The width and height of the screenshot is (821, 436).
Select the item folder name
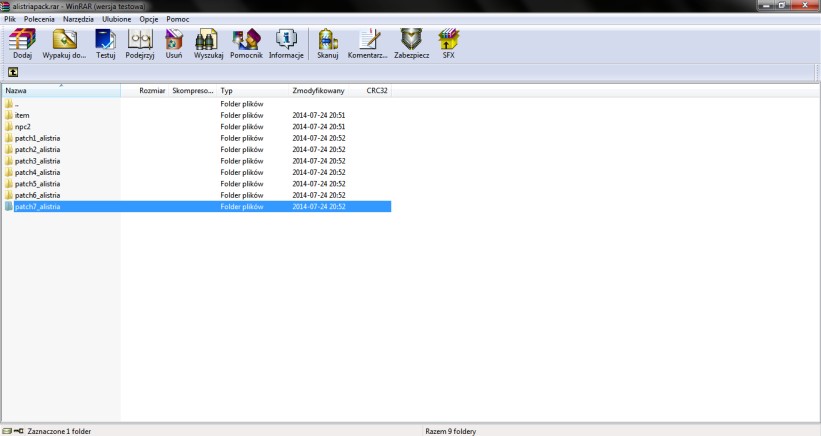pyautogui.click(x=22, y=115)
